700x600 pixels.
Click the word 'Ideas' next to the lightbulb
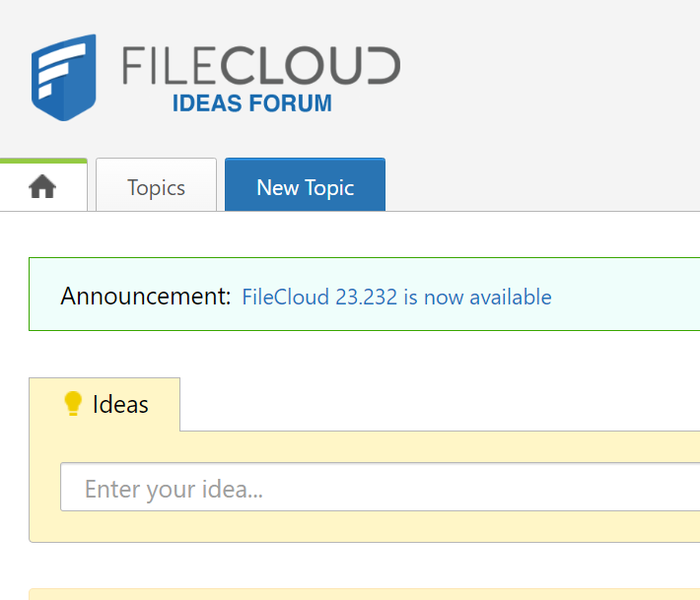pos(120,405)
